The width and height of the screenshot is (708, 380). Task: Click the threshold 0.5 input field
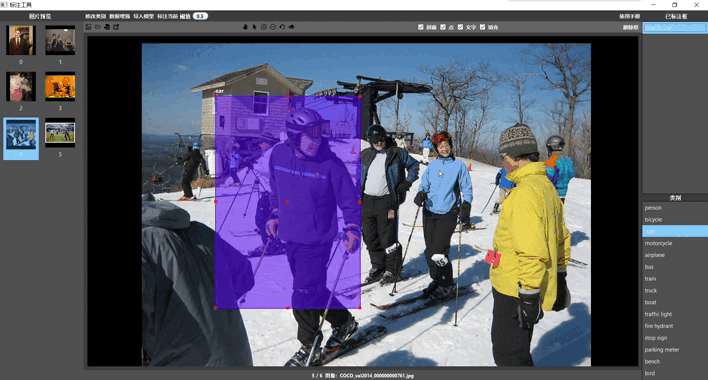pyautogui.click(x=200, y=16)
